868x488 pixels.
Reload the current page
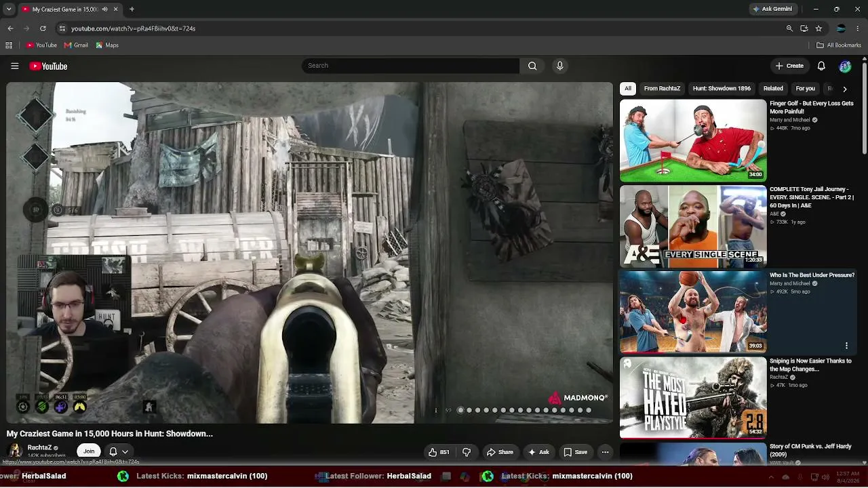(x=43, y=28)
